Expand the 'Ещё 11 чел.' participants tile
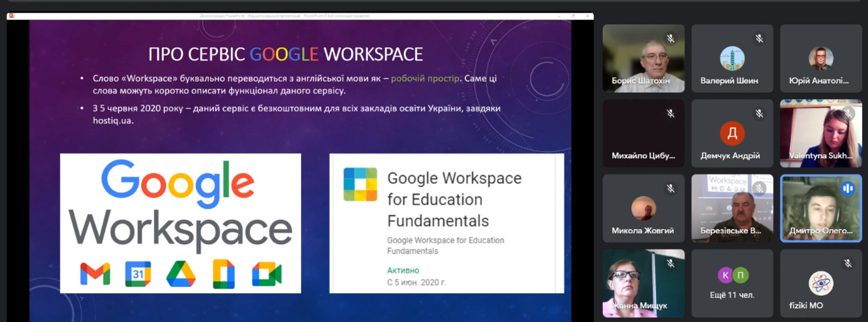 coord(732,283)
